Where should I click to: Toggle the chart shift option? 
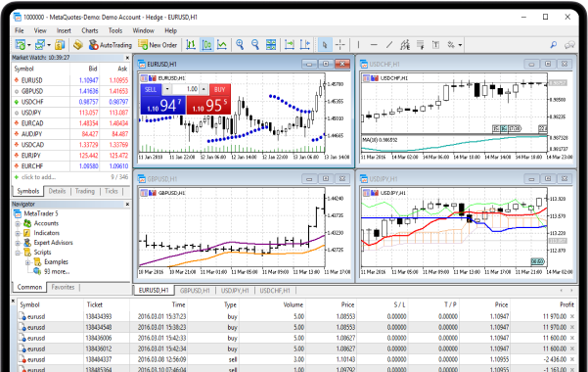tap(305, 45)
